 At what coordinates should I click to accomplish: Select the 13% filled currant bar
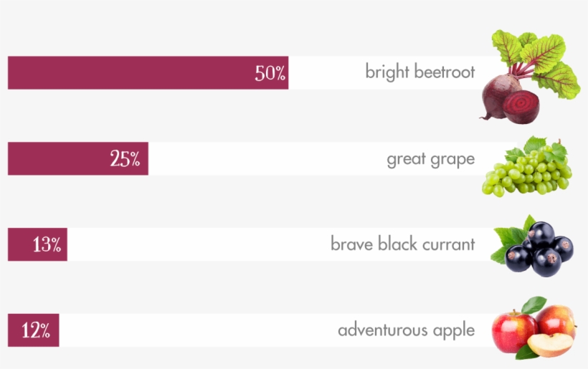37,244
